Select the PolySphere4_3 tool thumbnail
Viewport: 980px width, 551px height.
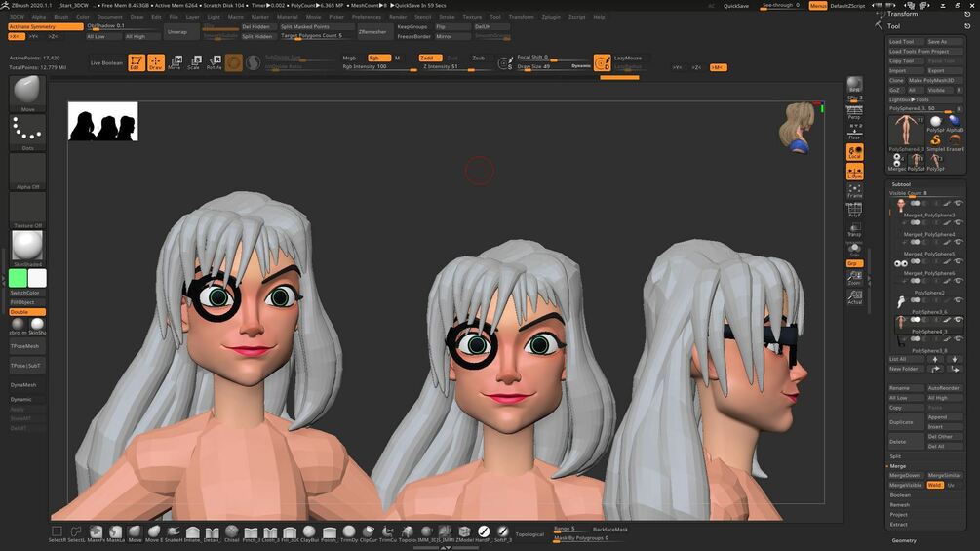[906, 132]
